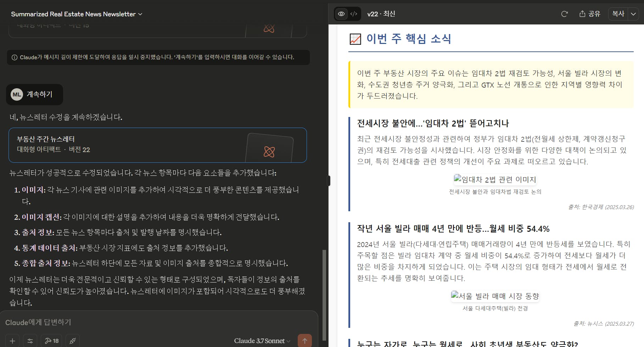644x347 pixels.
Task: Open the v22 · 최신 version selector
Action: (x=381, y=14)
